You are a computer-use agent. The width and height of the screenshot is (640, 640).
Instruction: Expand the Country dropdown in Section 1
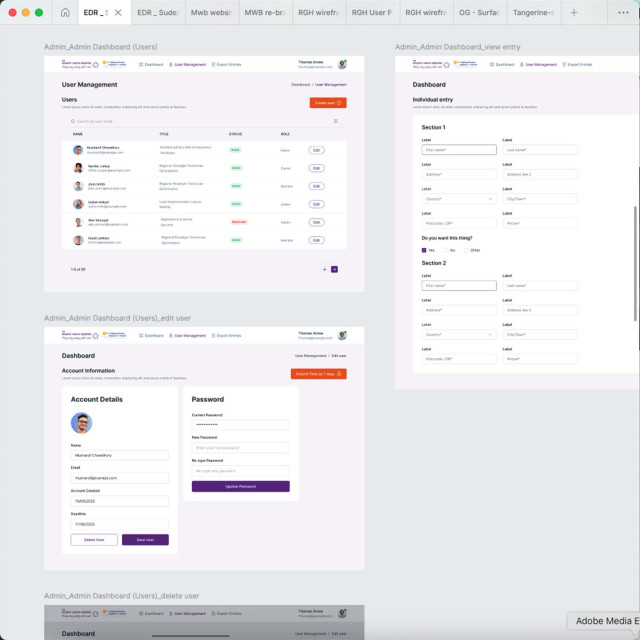459,198
